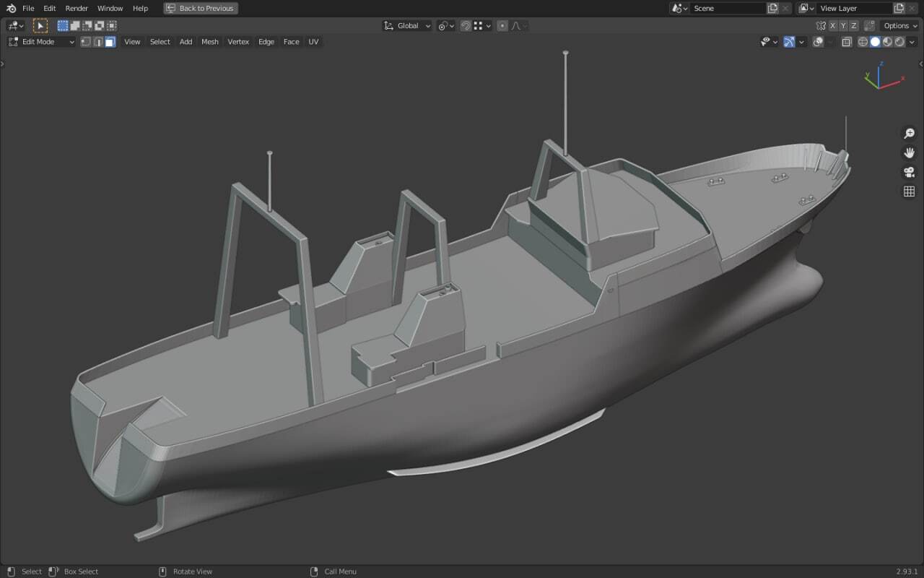Toggle Y axis mirror
This screenshot has width=924, height=578.
pyautogui.click(x=843, y=25)
